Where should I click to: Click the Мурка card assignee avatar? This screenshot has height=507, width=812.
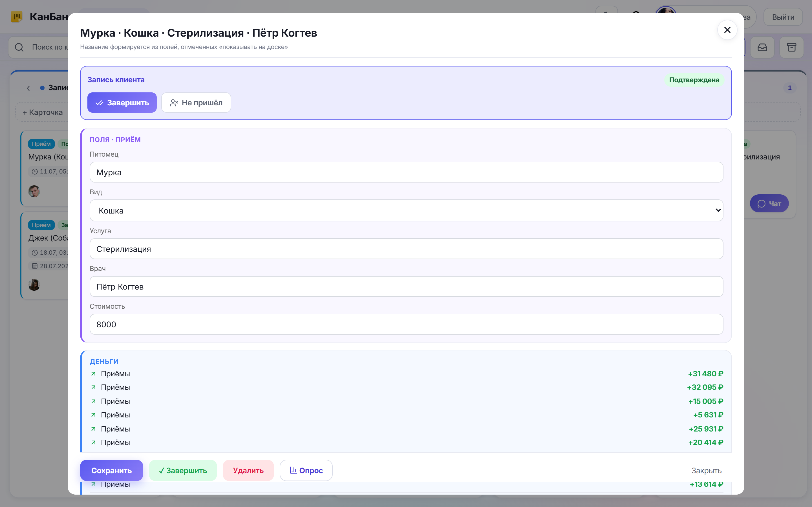click(34, 191)
